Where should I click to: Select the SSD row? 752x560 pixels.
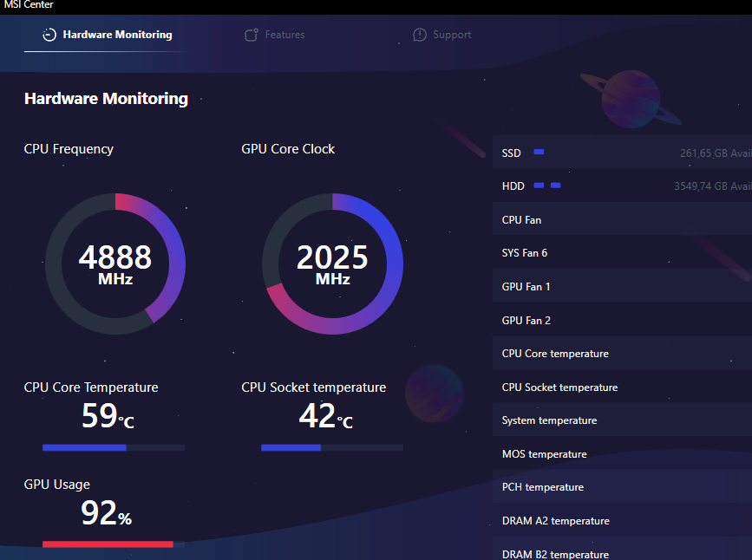(622, 152)
